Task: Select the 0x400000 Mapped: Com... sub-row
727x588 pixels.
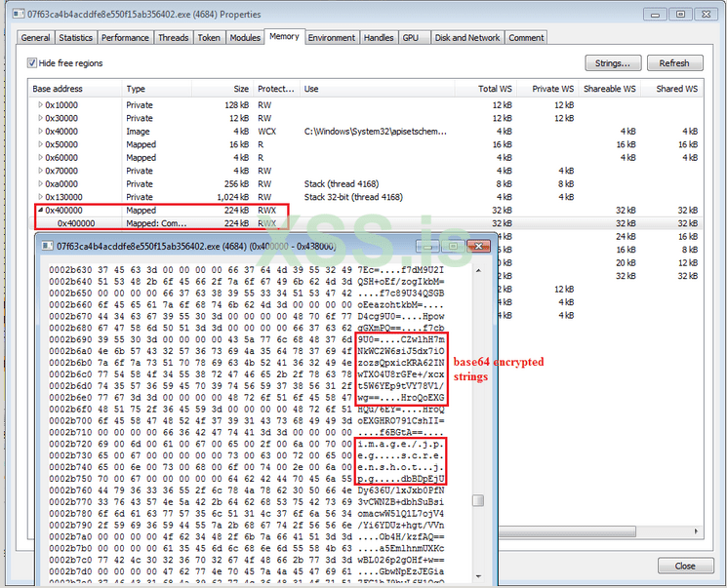Action: 366,223
